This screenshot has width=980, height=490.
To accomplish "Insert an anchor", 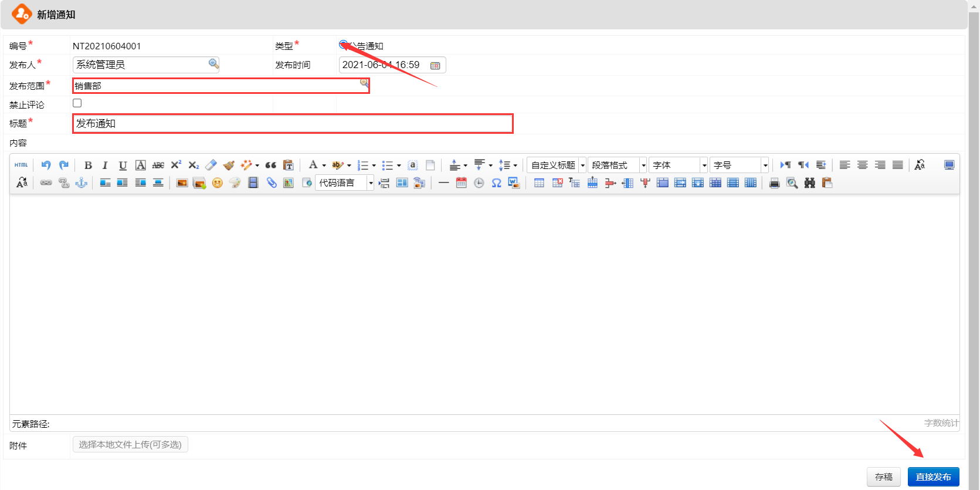I will coord(82,183).
